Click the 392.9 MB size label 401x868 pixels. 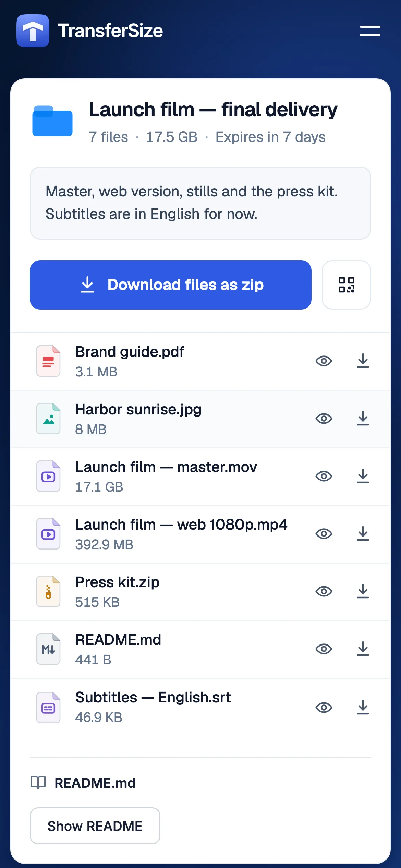tap(104, 544)
